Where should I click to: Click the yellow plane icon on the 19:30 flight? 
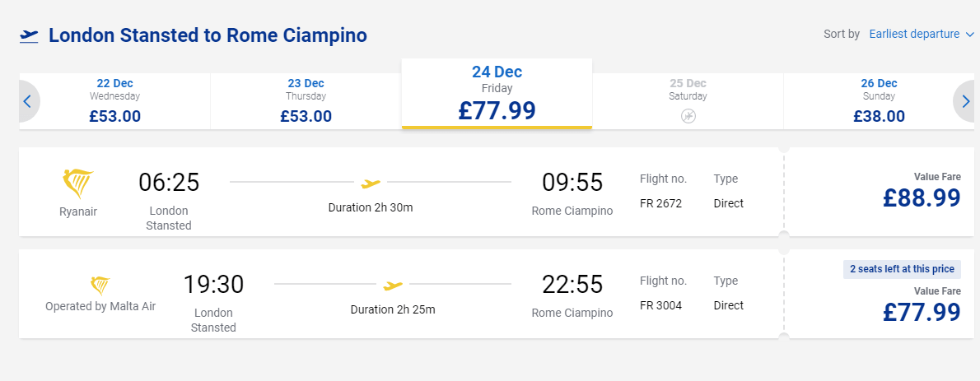[x=393, y=286]
